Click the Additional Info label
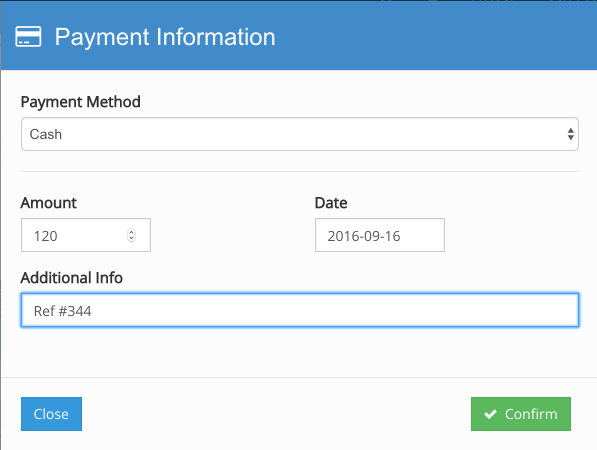The width and height of the screenshot is (597, 450). [72, 278]
